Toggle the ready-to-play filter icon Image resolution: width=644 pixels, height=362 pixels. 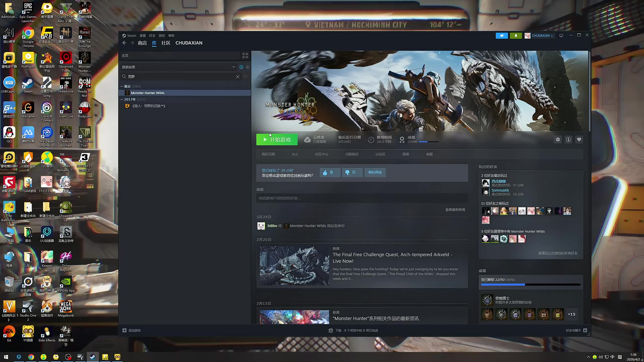tap(248, 67)
